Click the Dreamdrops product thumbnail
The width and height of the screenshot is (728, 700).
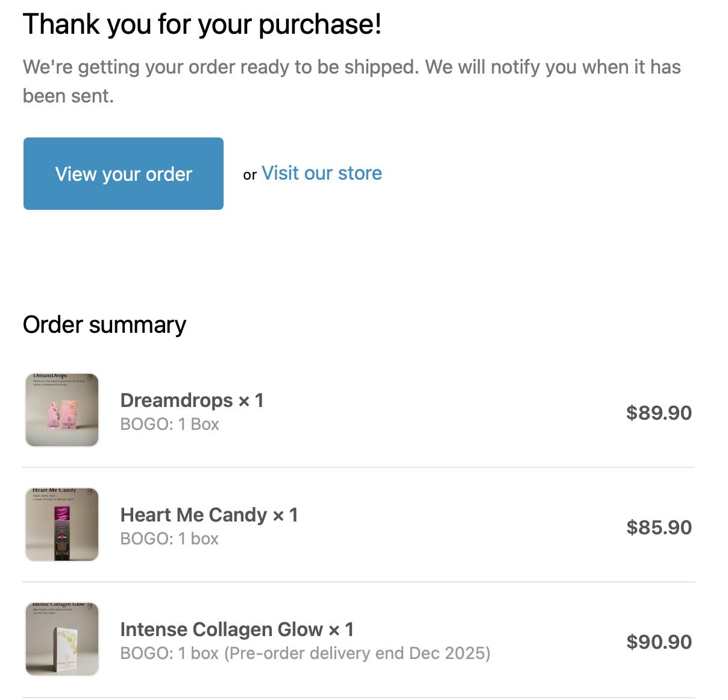pyautogui.click(x=61, y=410)
